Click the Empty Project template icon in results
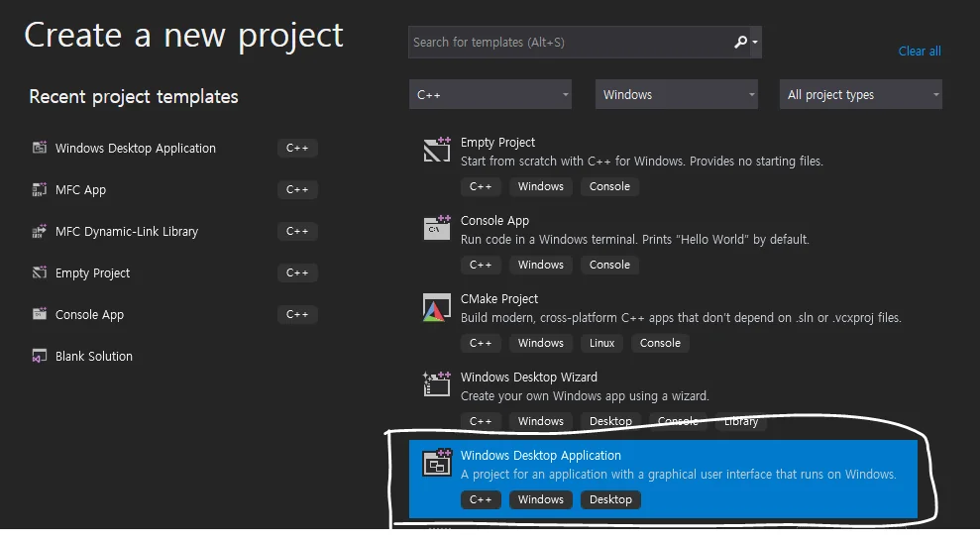Image resolution: width=980 pixels, height=541 pixels. tap(437, 150)
